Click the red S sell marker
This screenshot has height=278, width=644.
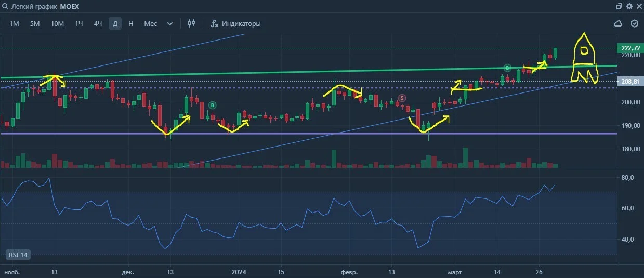click(402, 98)
